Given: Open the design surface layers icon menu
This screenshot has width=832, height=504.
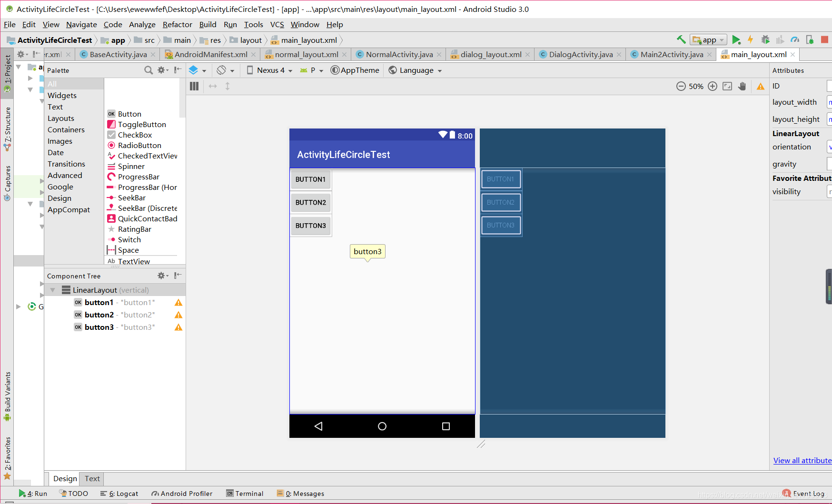Looking at the screenshot, I should pyautogui.click(x=197, y=70).
